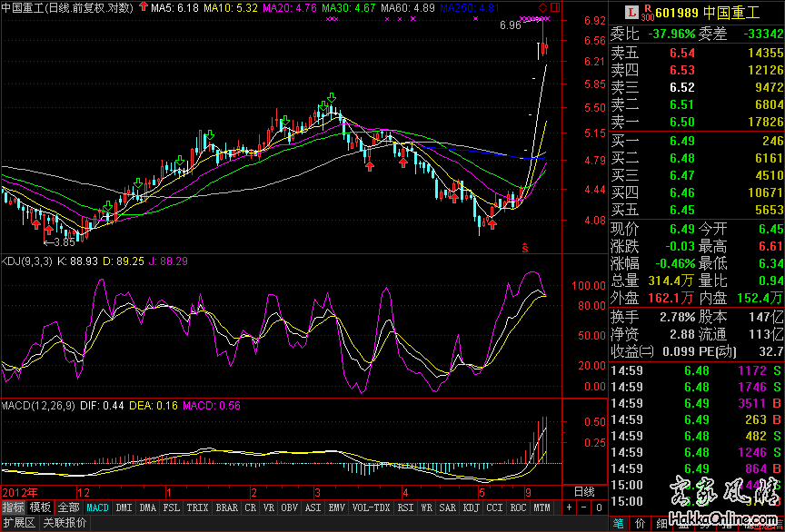Click the diamond icon above the chart
This screenshot has width=785, height=532.
tap(542, 7)
